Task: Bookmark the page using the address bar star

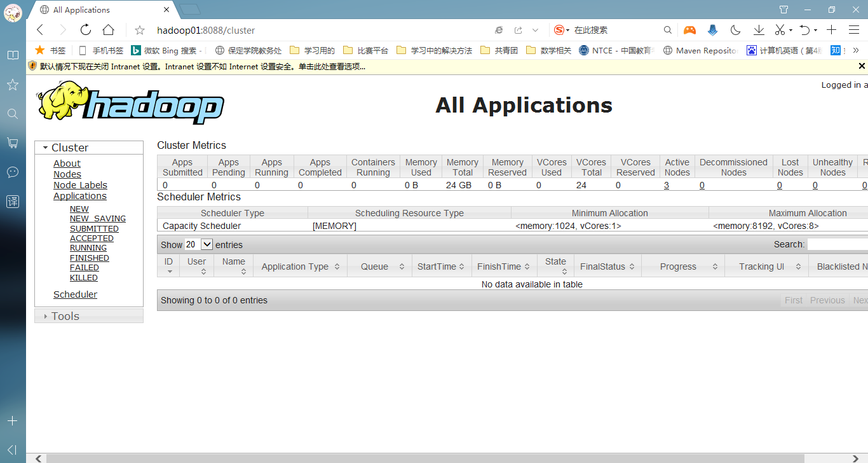Action: pyautogui.click(x=139, y=30)
